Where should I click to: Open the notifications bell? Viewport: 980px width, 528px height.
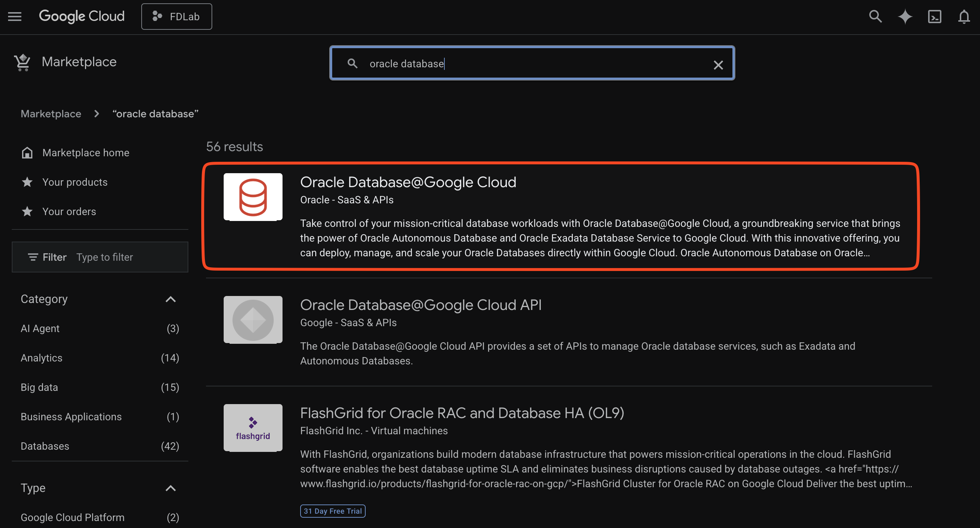(964, 16)
